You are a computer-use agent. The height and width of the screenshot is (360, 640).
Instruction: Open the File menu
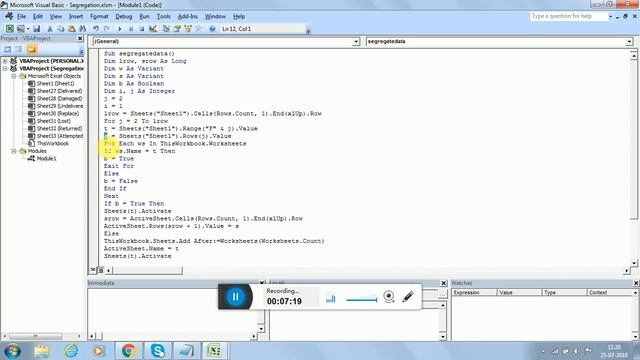tap(21, 16)
